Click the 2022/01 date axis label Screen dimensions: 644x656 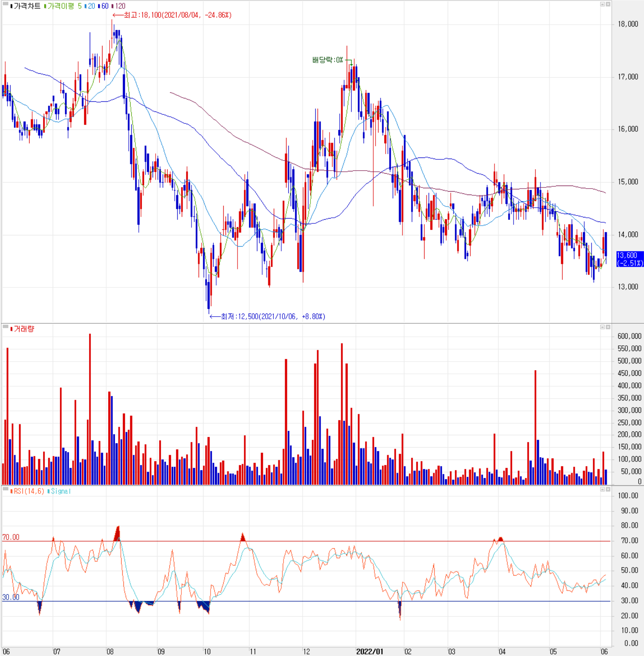pos(369,652)
